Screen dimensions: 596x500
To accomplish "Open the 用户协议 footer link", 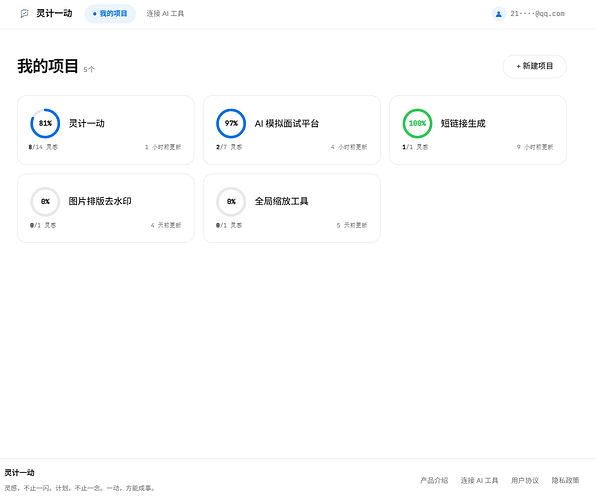I will click(x=525, y=480).
